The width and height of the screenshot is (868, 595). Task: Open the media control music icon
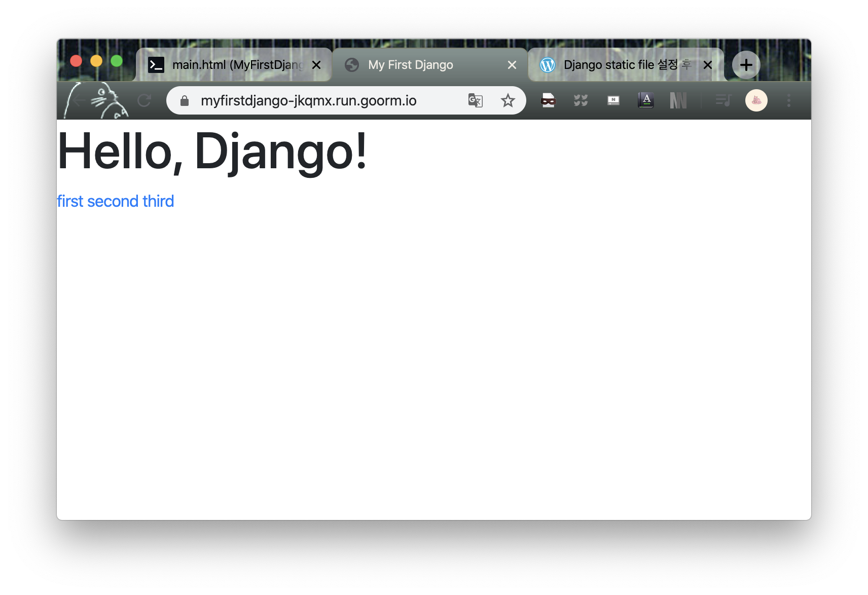pyautogui.click(x=724, y=100)
